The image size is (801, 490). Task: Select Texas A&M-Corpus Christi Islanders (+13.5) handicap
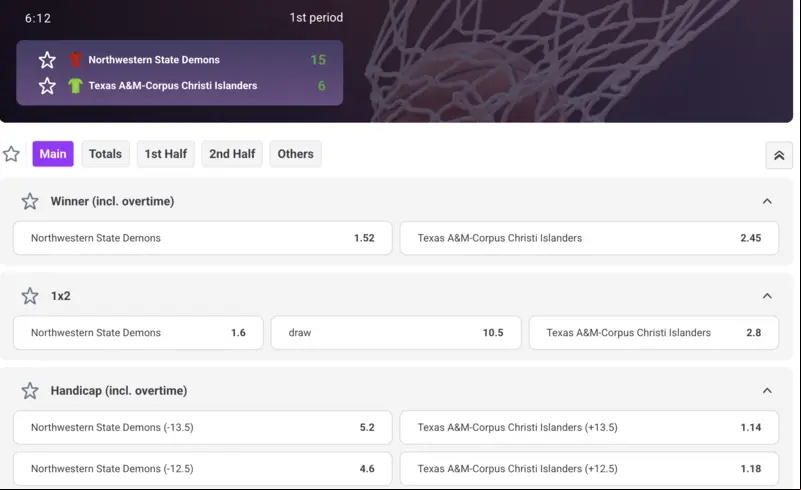(x=589, y=427)
